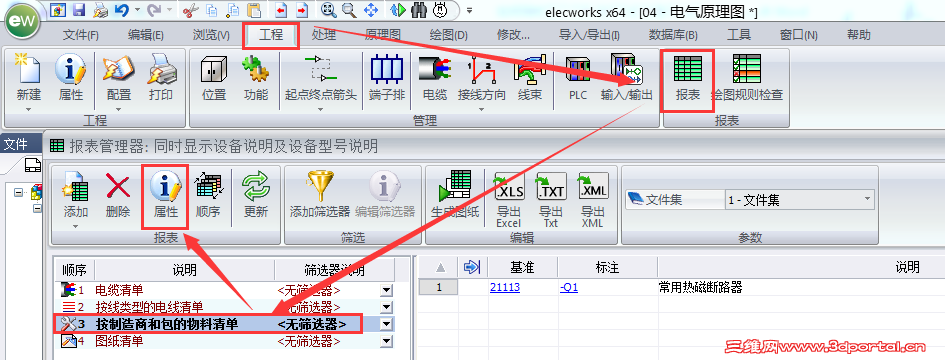Click the Zoom extents icon
Image resolution: width=945 pixels, height=360 pixels.
(328, 10)
